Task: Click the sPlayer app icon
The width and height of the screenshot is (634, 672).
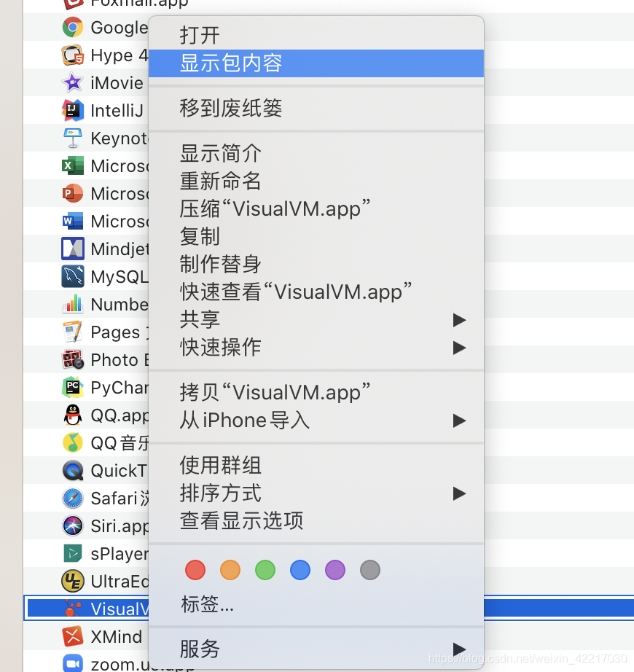Action: (x=73, y=554)
